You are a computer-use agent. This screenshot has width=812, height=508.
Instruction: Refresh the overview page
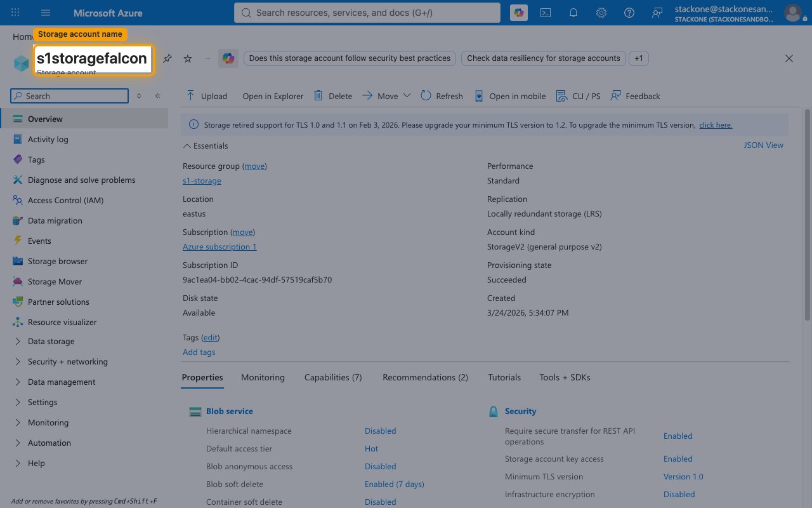[x=442, y=96]
